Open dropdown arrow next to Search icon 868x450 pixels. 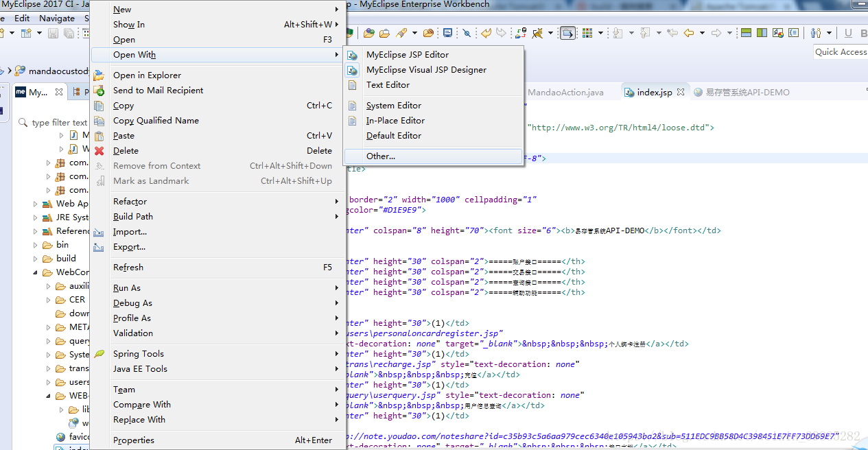(x=414, y=33)
